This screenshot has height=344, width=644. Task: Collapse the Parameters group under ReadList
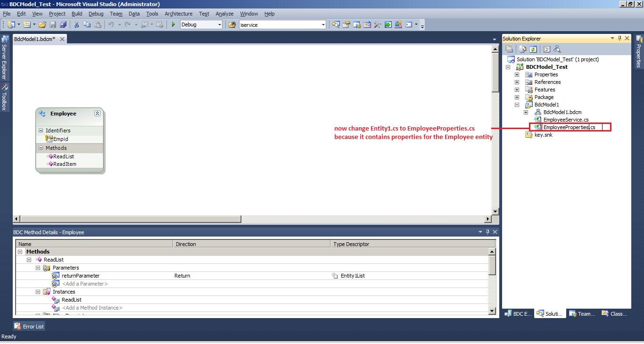click(x=38, y=268)
